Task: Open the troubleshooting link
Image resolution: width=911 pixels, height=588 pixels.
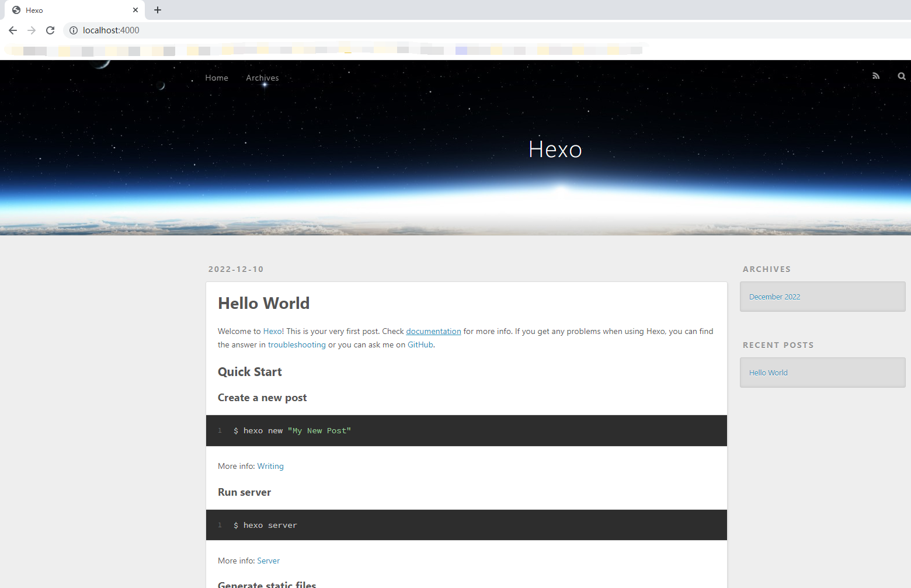Action: coord(297,345)
